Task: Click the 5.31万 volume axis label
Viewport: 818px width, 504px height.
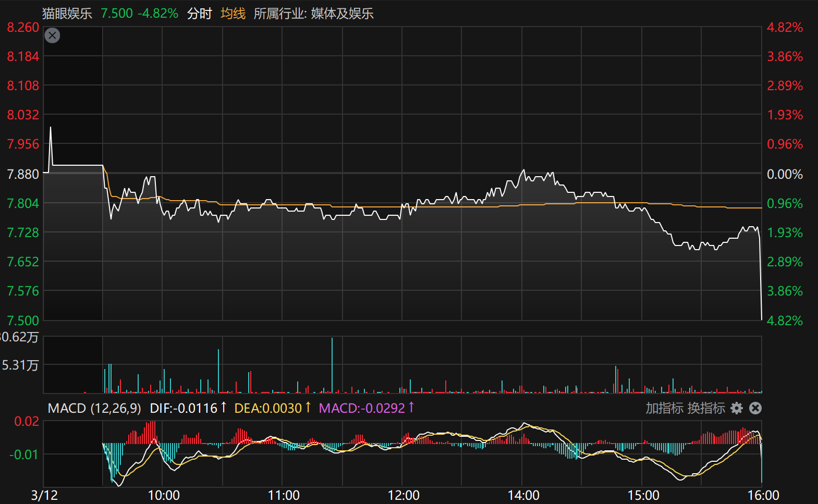Action: (x=20, y=365)
